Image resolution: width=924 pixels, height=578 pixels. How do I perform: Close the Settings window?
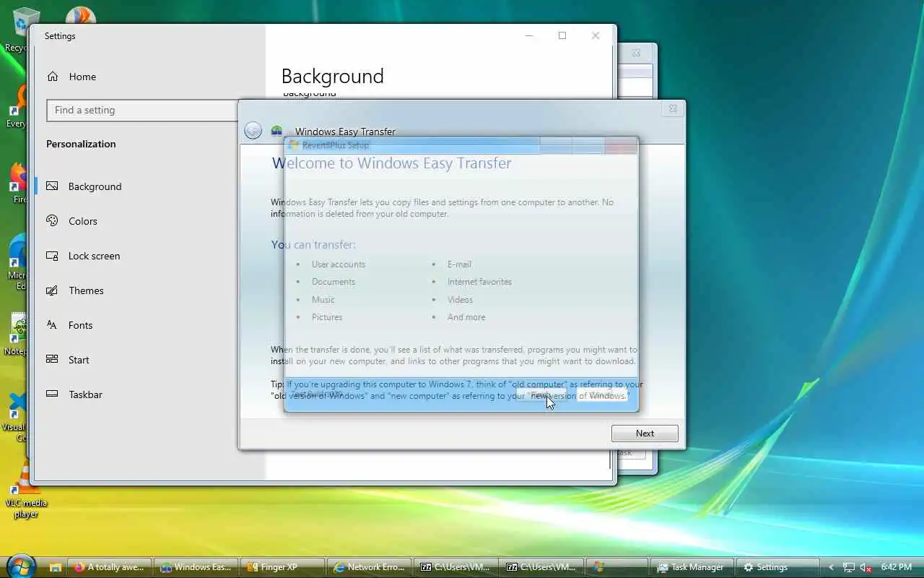pyautogui.click(x=596, y=35)
